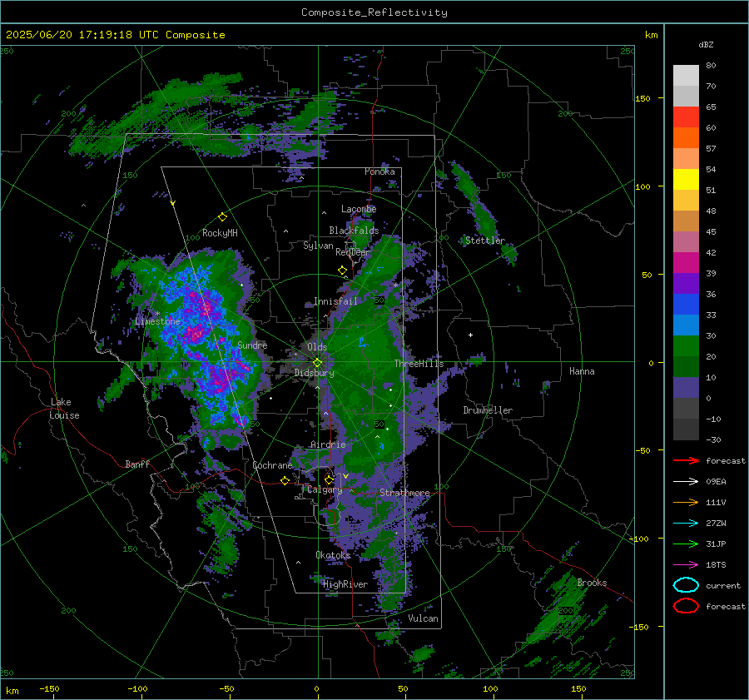Click the Brooks city label
Viewport: 749px width, 700px height.
tap(592, 583)
